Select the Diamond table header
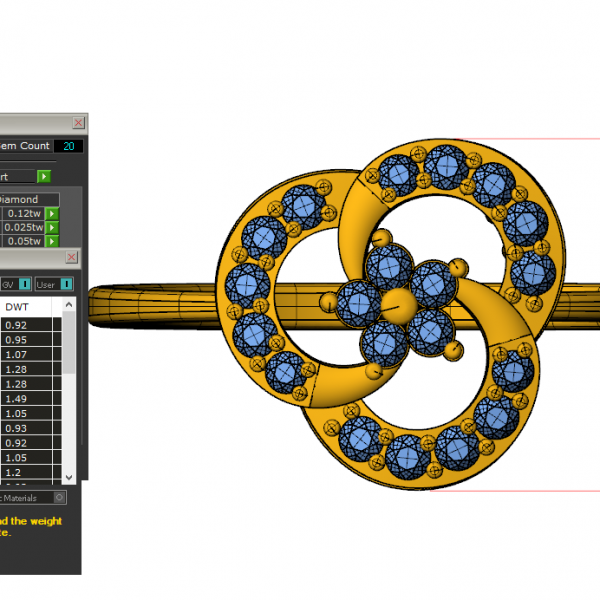 20,199
